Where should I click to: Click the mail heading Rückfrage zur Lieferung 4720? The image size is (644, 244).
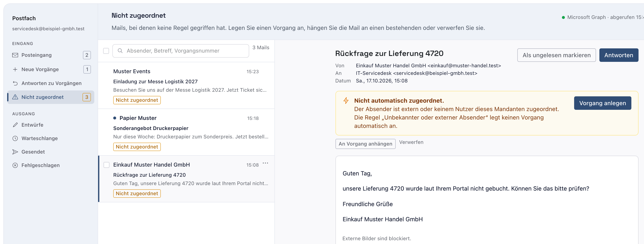point(389,53)
